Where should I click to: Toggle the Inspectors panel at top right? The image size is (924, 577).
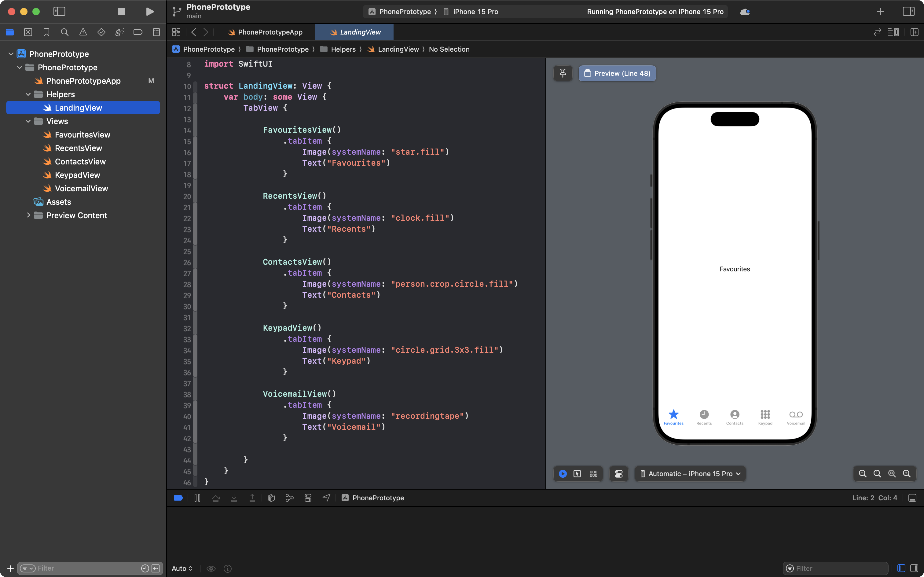click(x=909, y=11)
